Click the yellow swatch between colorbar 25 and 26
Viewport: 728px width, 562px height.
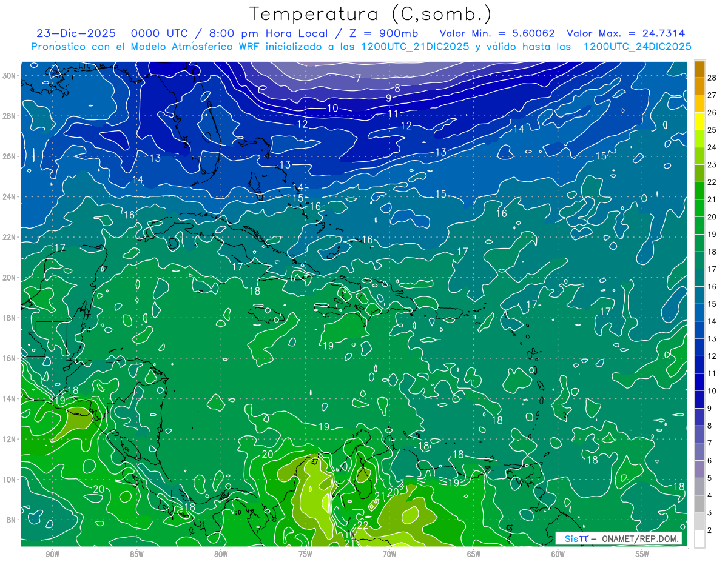click(699, 121)
